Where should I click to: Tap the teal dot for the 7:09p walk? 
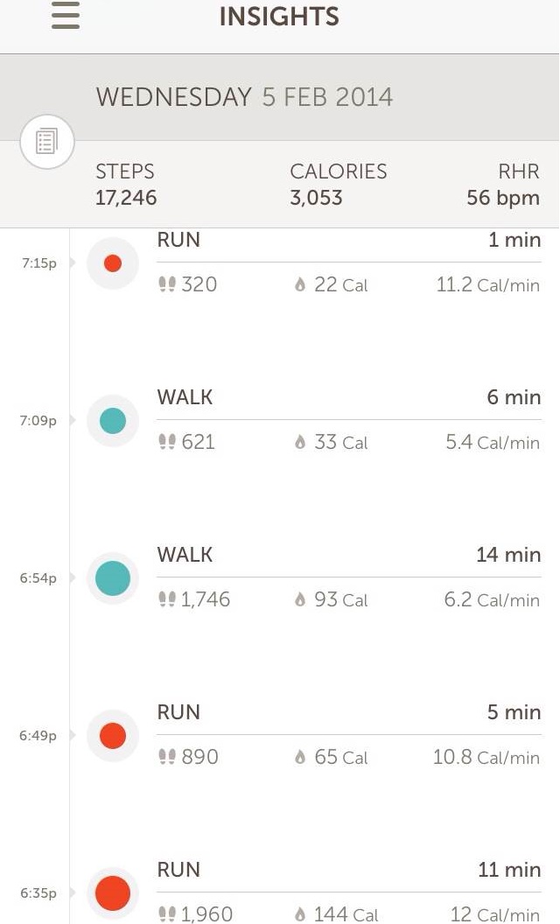[113, 421]
